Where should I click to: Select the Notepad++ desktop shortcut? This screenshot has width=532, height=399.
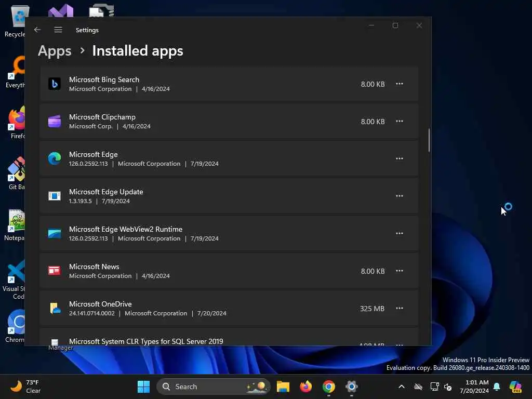pos(15,225)
